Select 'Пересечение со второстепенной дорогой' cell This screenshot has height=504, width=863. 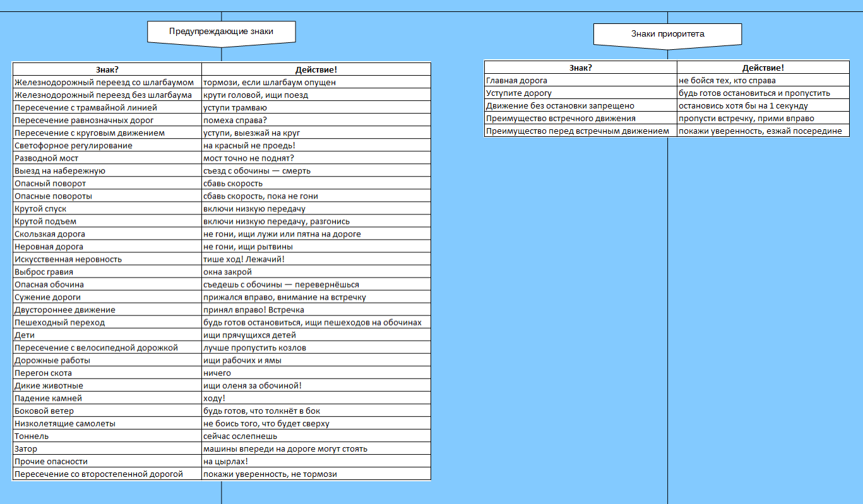[107, 474]
